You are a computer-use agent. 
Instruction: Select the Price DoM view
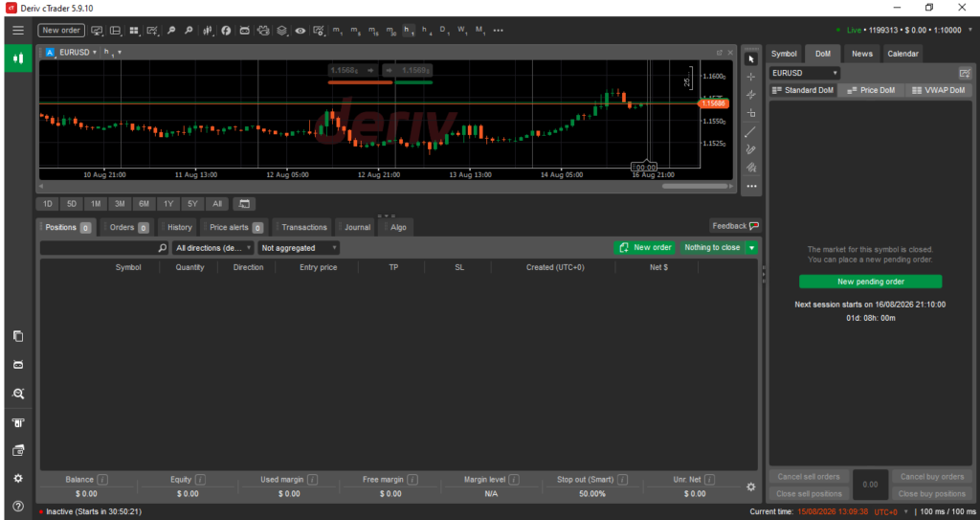click(x=871, y=90)
